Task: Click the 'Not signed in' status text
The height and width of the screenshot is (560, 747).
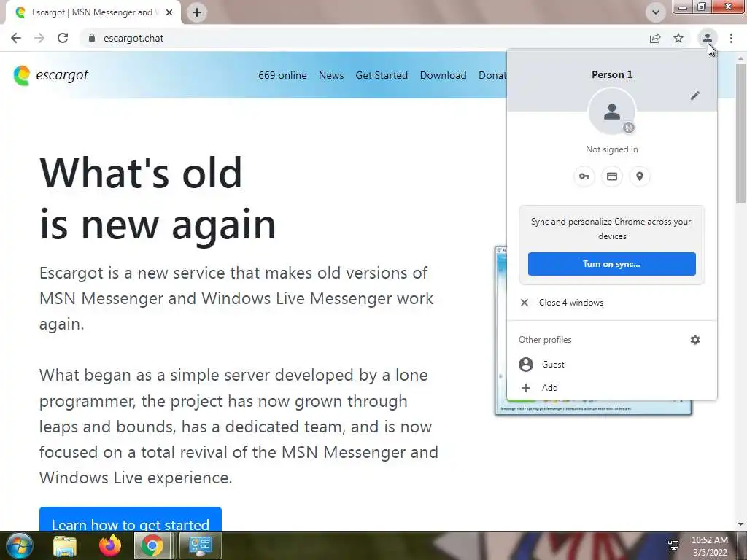Action: click(x=612, y=149)
